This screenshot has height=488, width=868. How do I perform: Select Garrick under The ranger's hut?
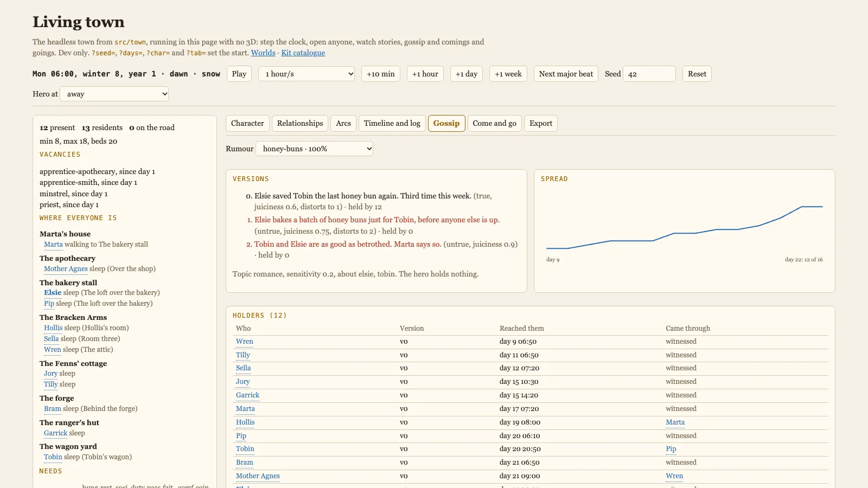56,433
